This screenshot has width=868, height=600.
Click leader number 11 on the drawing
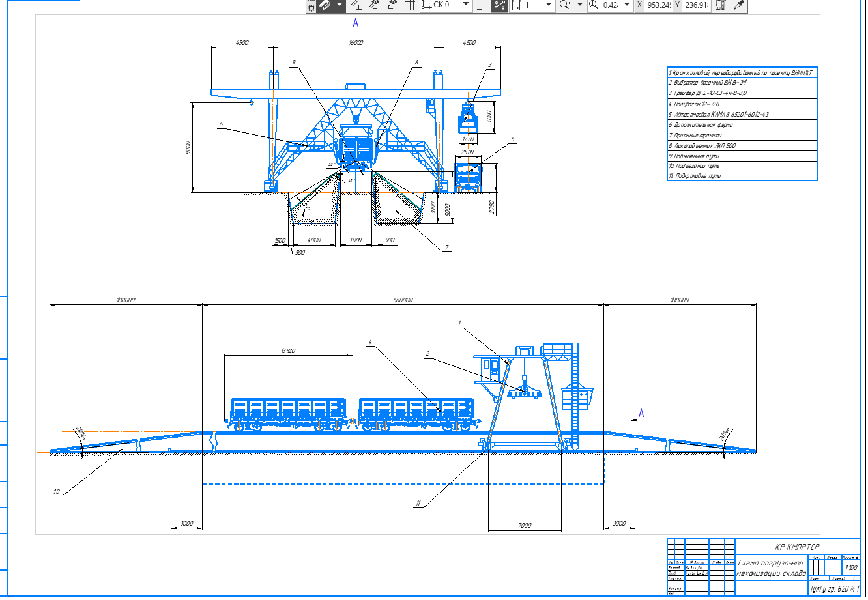point(418,503)
